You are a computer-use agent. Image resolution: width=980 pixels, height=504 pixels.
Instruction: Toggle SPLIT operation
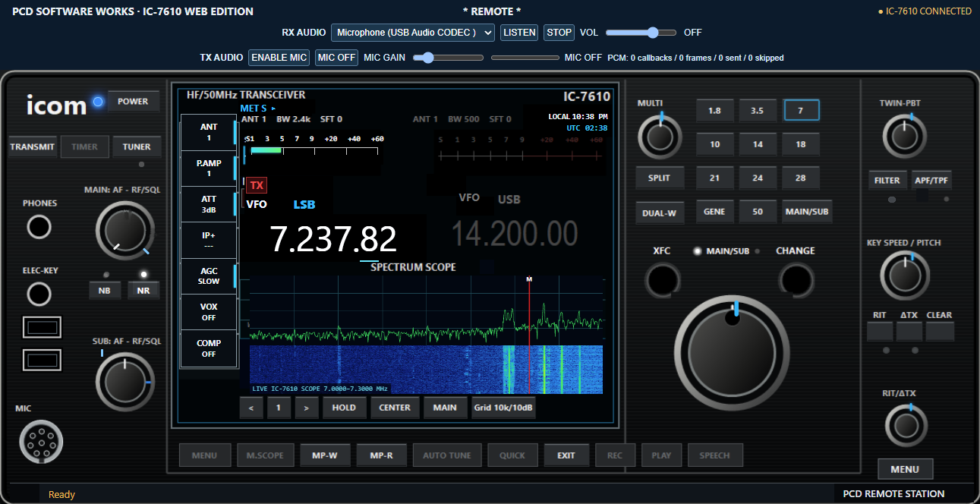659,178
